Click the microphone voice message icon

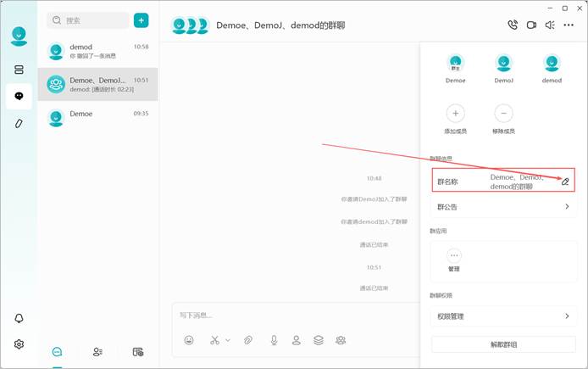275,340
